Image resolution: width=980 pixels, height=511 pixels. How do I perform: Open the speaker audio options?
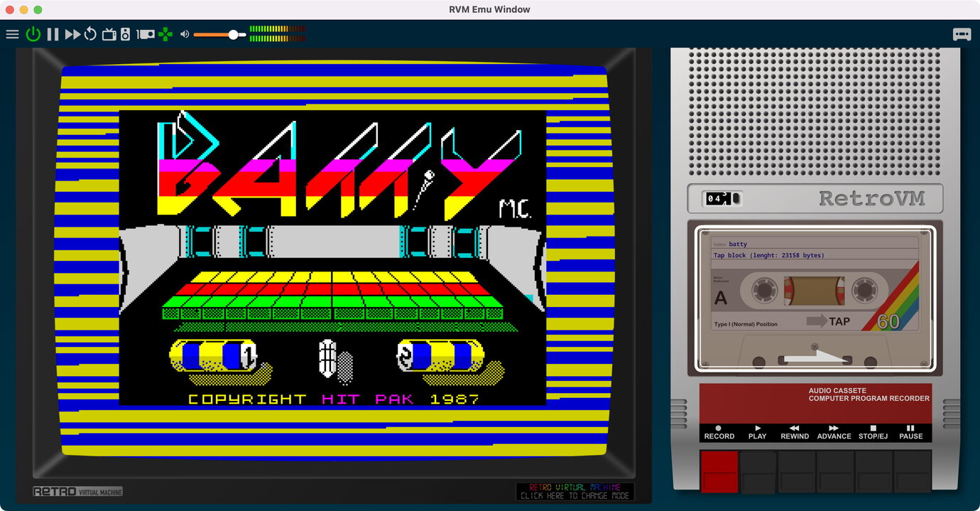125,33
